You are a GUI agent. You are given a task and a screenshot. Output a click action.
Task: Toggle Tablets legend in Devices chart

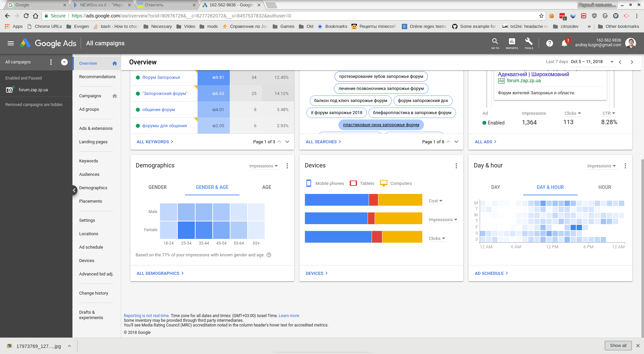(362, 184)
